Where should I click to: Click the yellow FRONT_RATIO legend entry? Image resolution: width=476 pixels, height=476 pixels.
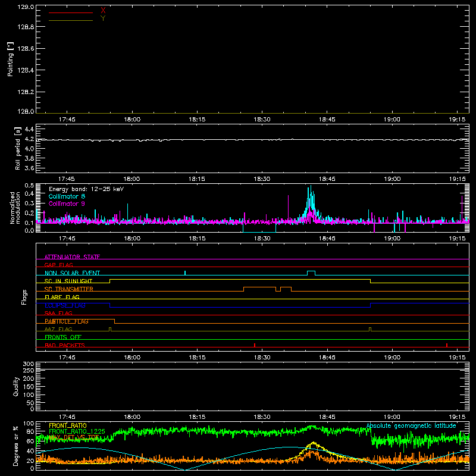tap(68, 425)
